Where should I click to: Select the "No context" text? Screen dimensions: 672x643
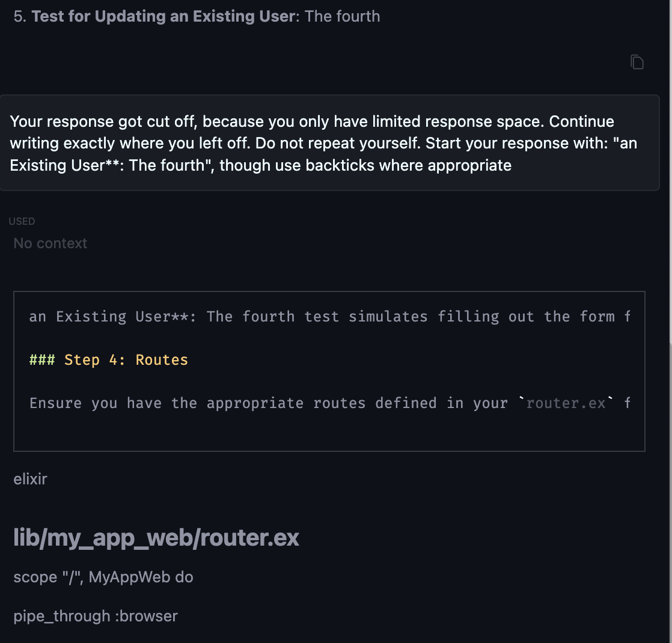click(50, 243)
